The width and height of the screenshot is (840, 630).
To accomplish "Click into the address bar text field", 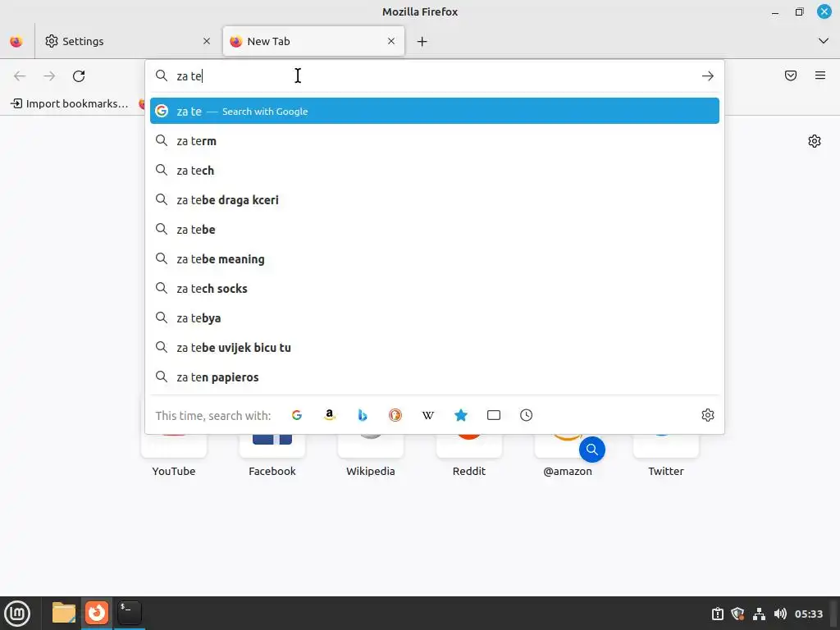I will pyautogui.click(x=435, y=76).
